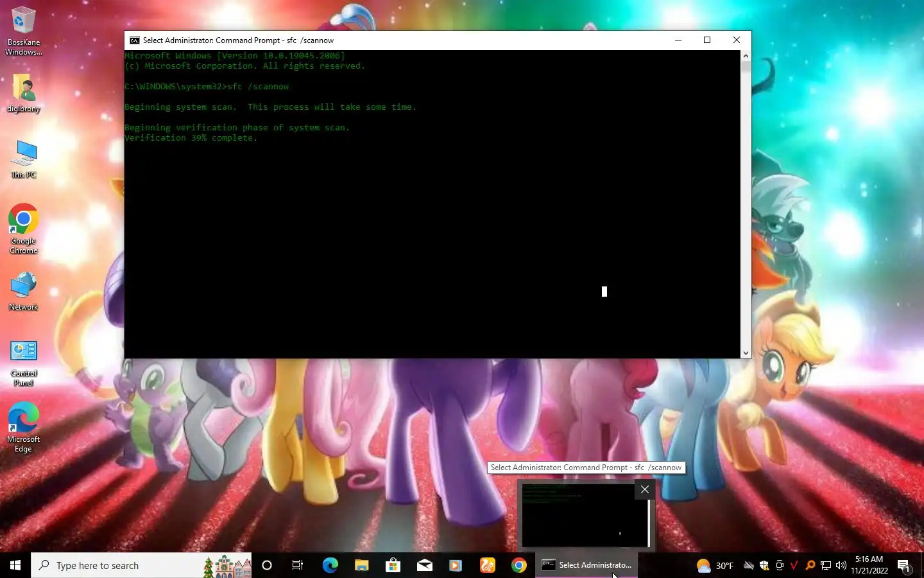This screenshot has height=578, width=924.
Task: Launch Google Chrome from the taskbar
Action: coord(519,565)
